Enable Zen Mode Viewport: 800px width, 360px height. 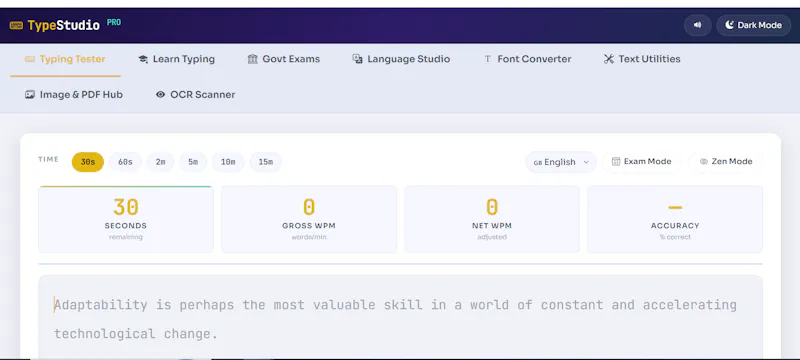(726, 162)
